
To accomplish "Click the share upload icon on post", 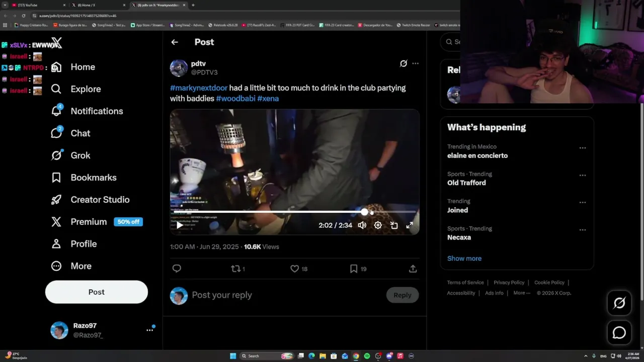I will [413, 269].
